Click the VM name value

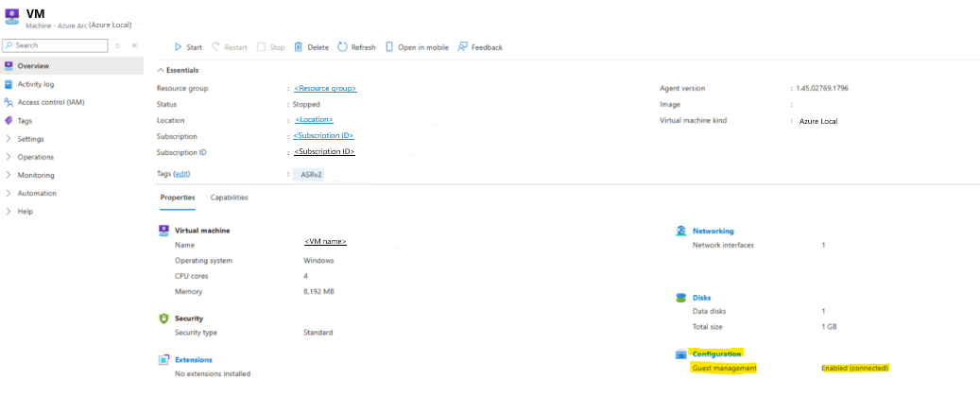[x=325, y=242]
